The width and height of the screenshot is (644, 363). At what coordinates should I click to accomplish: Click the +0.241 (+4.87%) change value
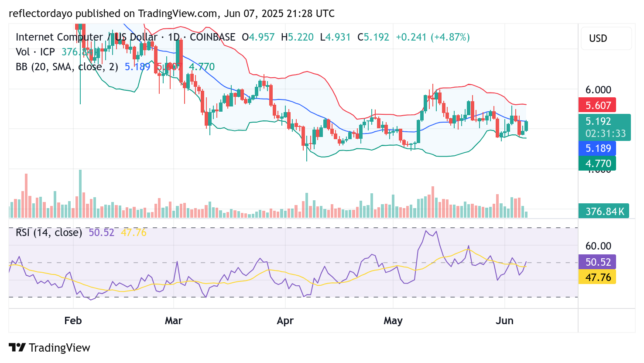point(433,37)
